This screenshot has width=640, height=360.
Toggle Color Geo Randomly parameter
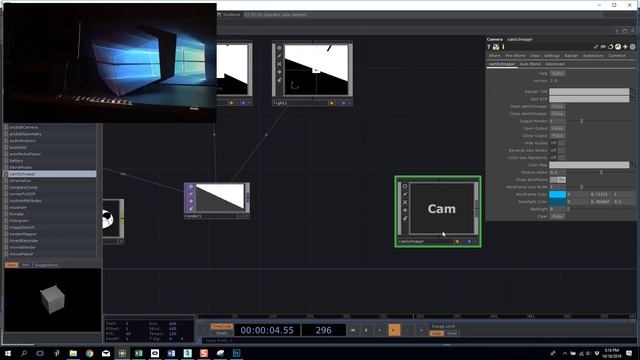(557, 158)
